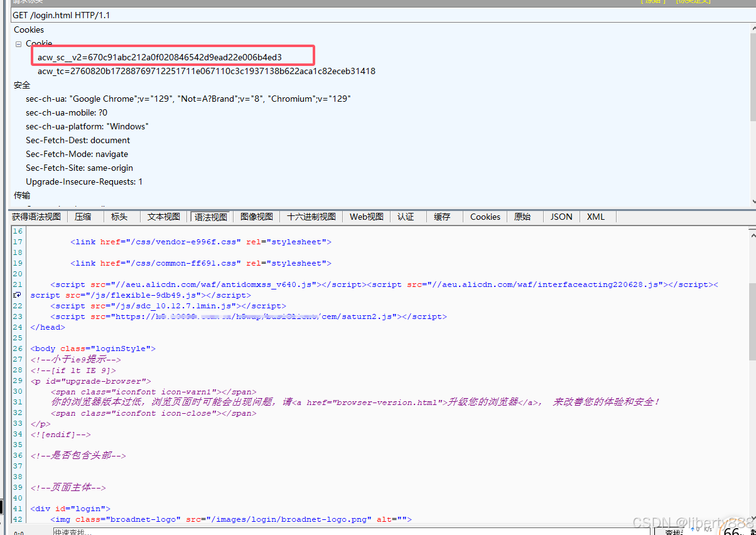
Task: Switch to the 文本视图 tab
Action: point(164,217)
